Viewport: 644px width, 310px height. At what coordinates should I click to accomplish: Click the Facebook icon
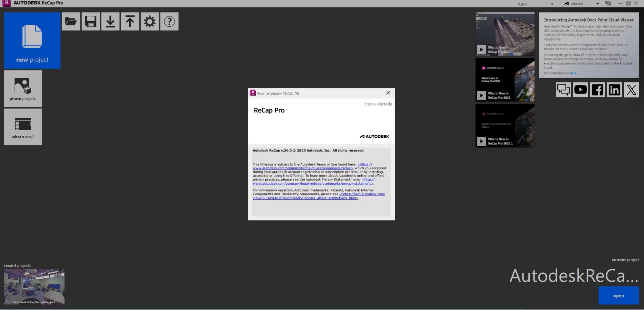[597, 89]
